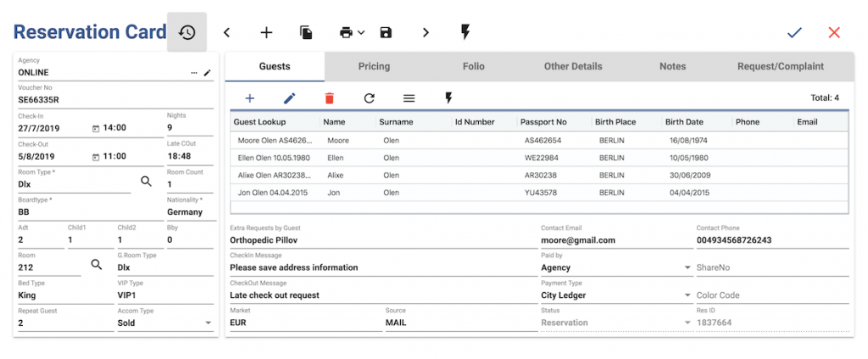Switch to the Guests tab
Screen dimensions: 868x359
(x=275, y=66)
